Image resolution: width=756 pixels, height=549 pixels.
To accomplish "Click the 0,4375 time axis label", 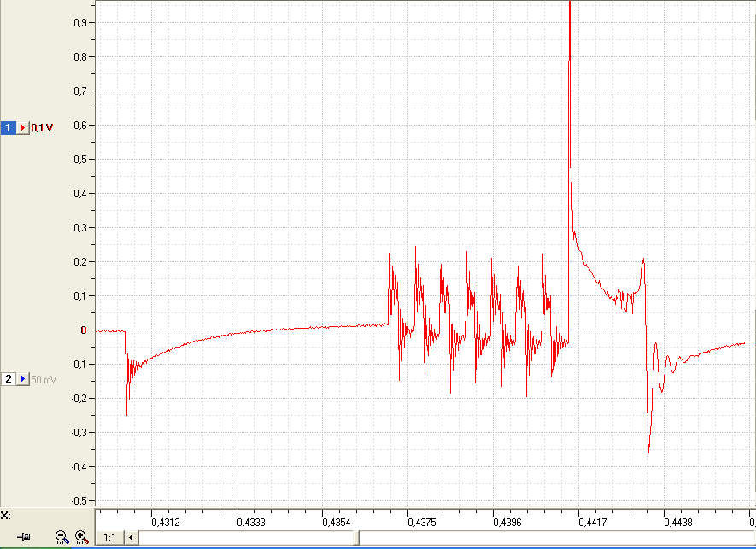I will coord(421,522).
